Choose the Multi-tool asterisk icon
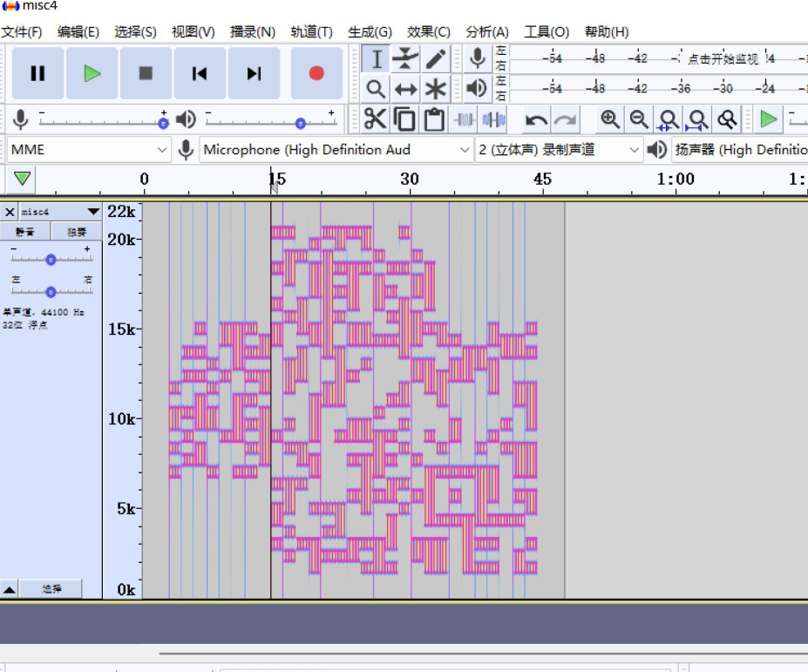 pos(435,89)
